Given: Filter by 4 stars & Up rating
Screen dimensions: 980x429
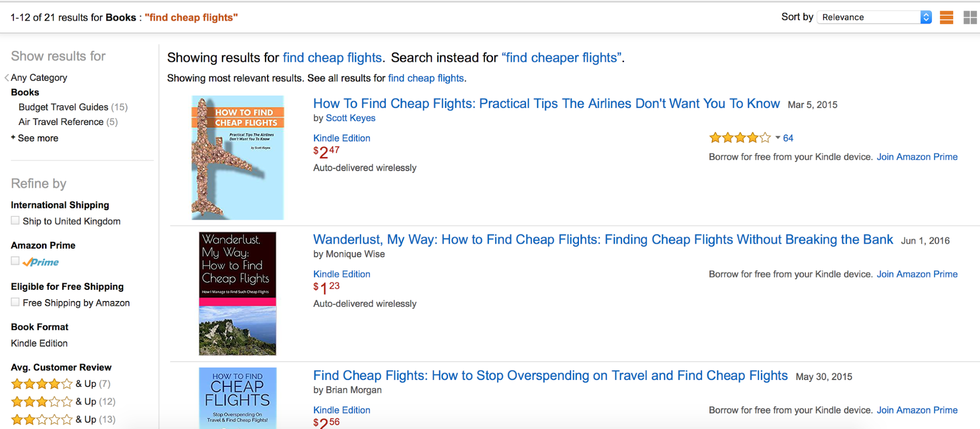Looking at the screenshot, I should (42, 384).
